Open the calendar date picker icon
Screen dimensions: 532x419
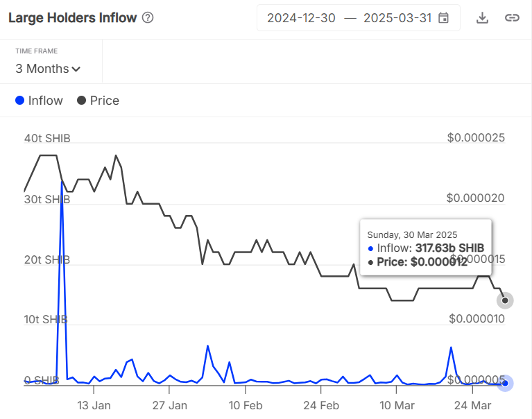443,17
